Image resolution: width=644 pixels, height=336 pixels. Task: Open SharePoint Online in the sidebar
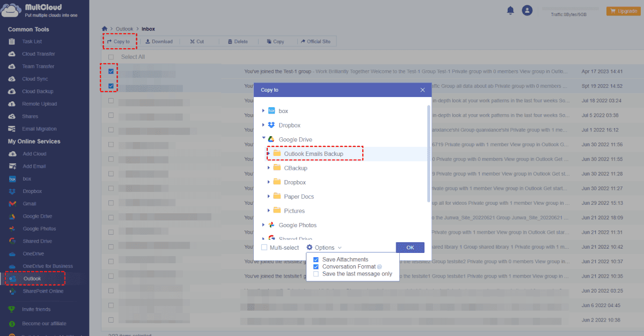[43, 291]
